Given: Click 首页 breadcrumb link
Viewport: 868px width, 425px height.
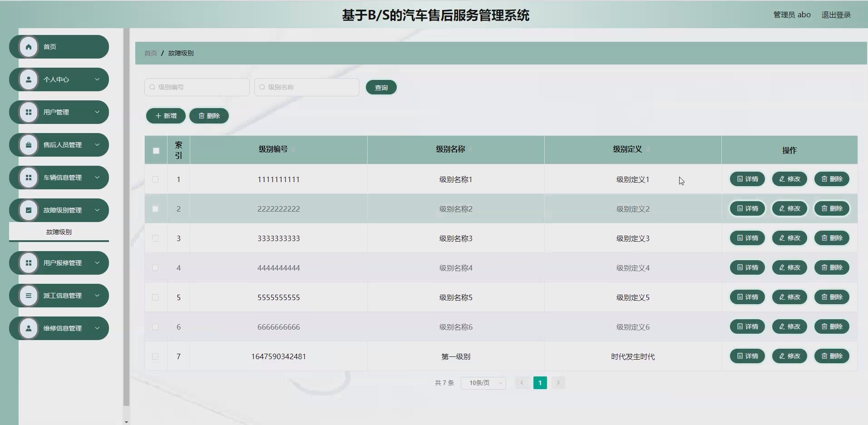Looking at the screenshot, I should pos(151,53).
